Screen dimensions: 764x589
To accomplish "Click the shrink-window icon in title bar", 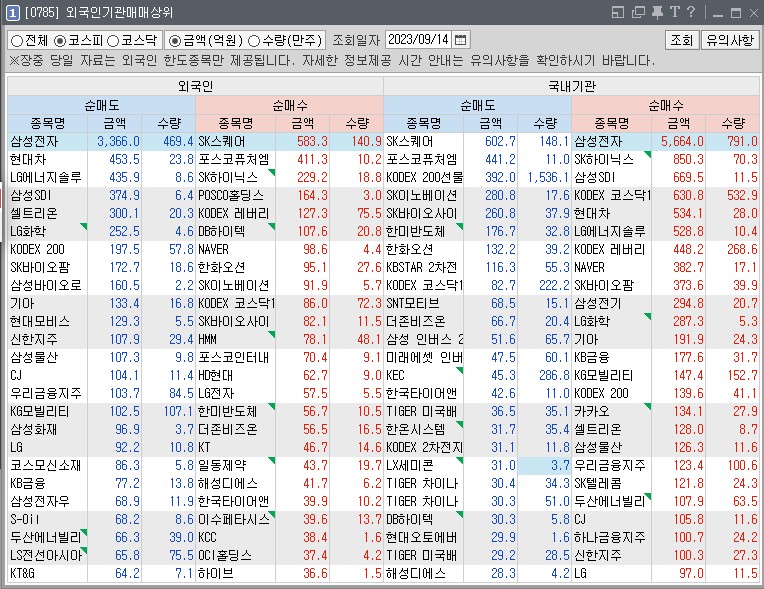I will 617,12.
